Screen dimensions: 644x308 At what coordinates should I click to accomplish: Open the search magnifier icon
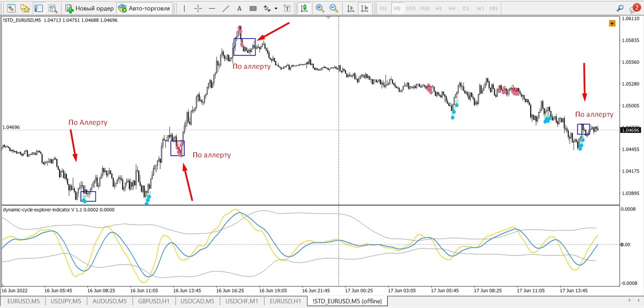tap(620, 8)
